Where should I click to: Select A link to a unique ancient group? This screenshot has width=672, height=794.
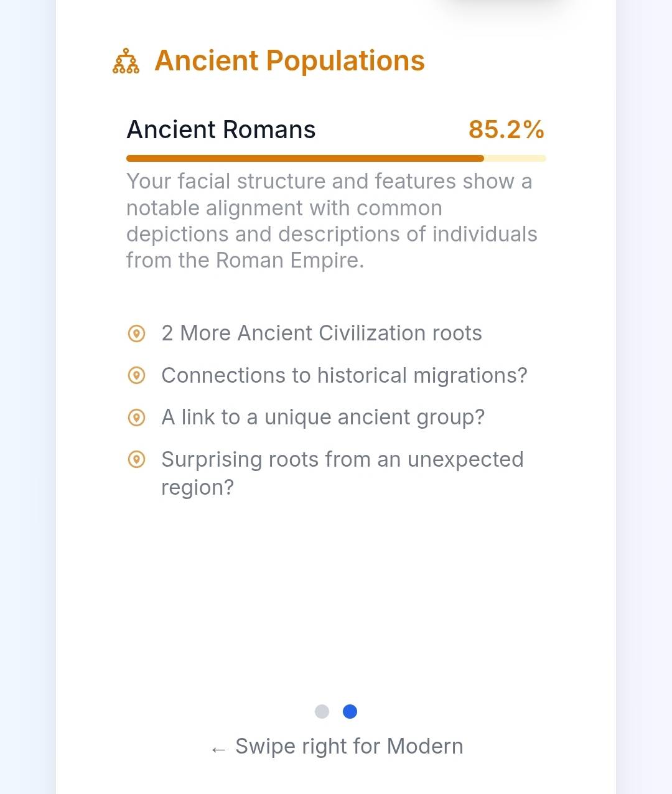pos(323,417)
